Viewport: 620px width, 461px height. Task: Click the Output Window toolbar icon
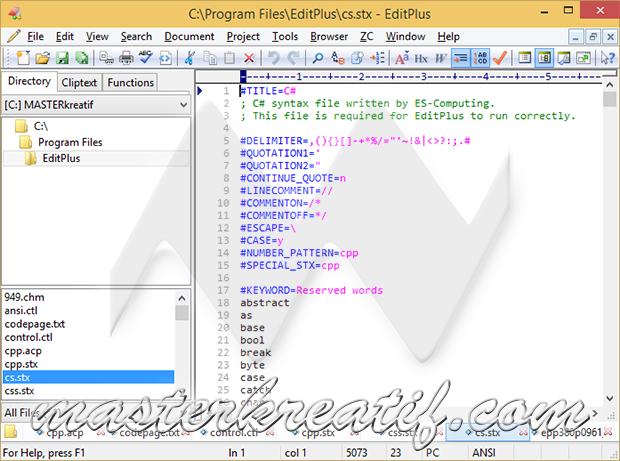point(563,58)
